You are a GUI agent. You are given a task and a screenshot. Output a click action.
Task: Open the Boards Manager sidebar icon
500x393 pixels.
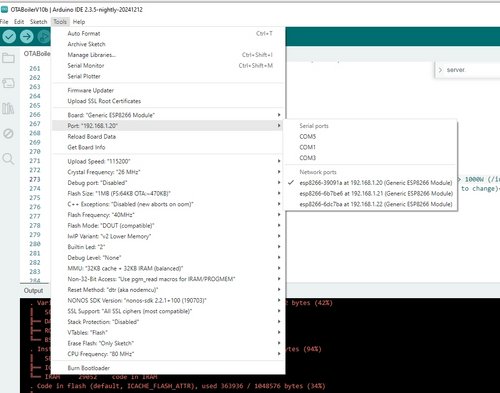(8, 83)
